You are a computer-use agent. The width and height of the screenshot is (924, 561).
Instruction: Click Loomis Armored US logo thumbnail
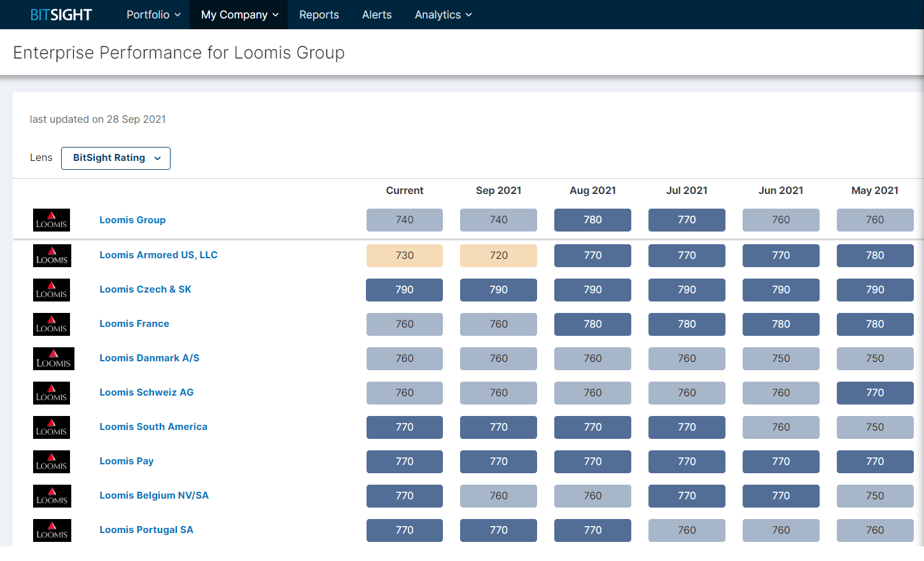[52, 256]
